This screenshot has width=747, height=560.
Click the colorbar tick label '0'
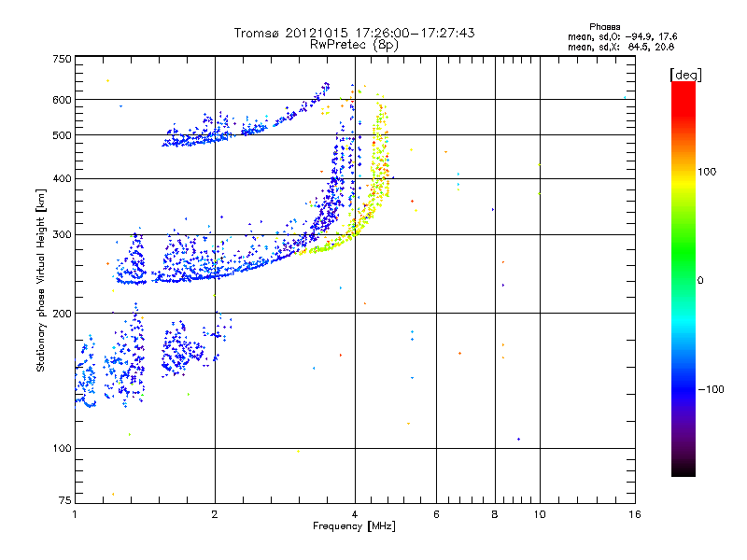click(x=700, y=281)
